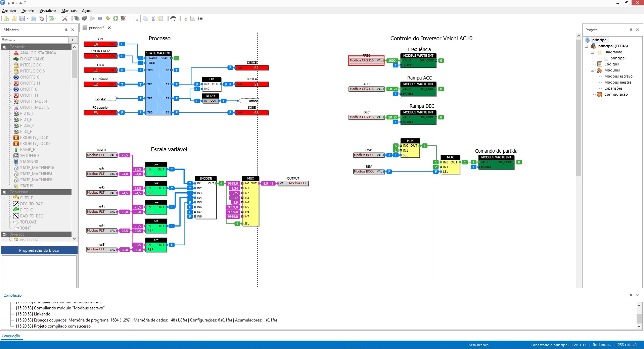This screenshot has height=349, width=644.
Task: Click the diagram canvas vertical scrollbar
Action: coord(579,107)
